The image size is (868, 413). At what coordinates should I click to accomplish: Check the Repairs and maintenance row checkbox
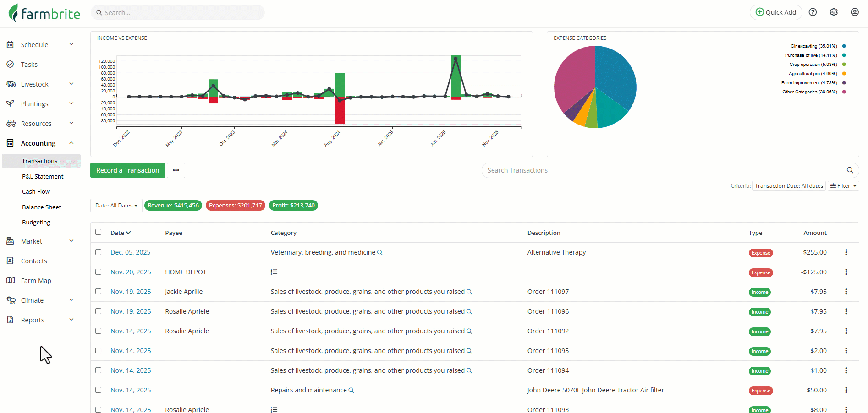click(98, 390)
